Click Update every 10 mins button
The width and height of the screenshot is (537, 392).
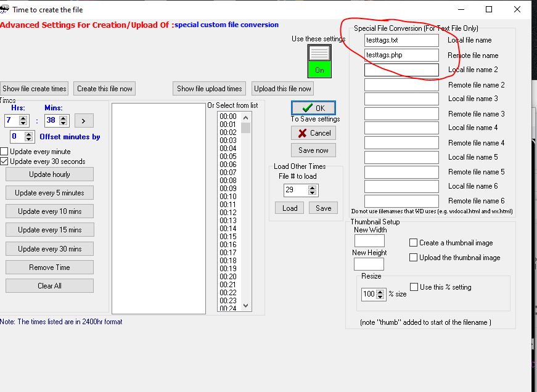tap(49, 211)
